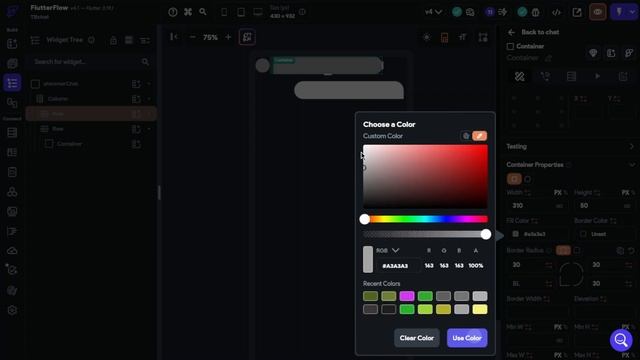Open the Backend Query tab icon
640x360 pixels.
(571, 76)
